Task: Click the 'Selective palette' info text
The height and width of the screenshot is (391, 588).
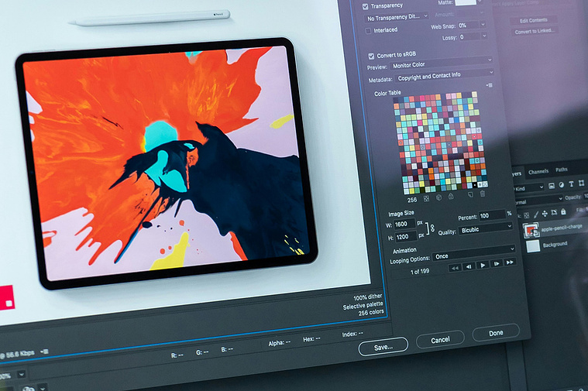Action: pyautogui.click(x=363, y=306)
